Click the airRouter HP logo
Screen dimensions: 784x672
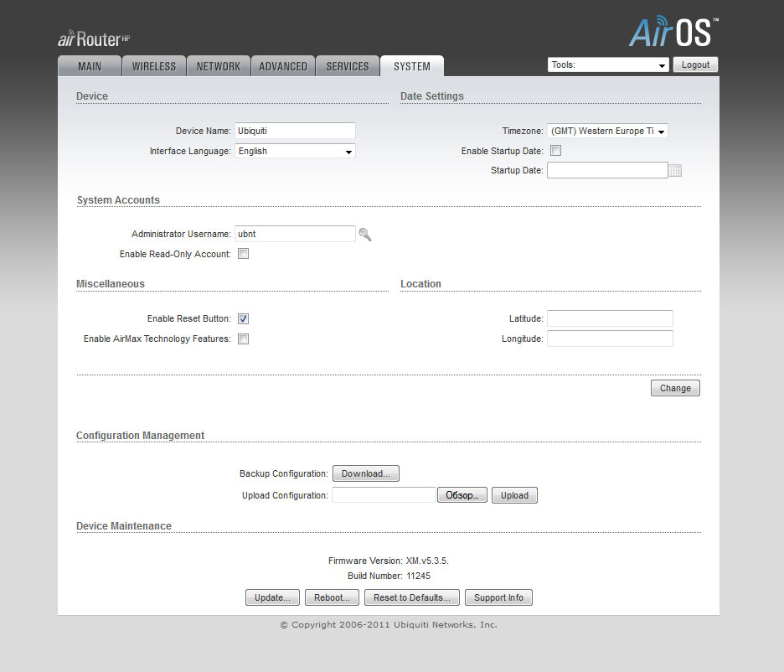pos(94,39)
